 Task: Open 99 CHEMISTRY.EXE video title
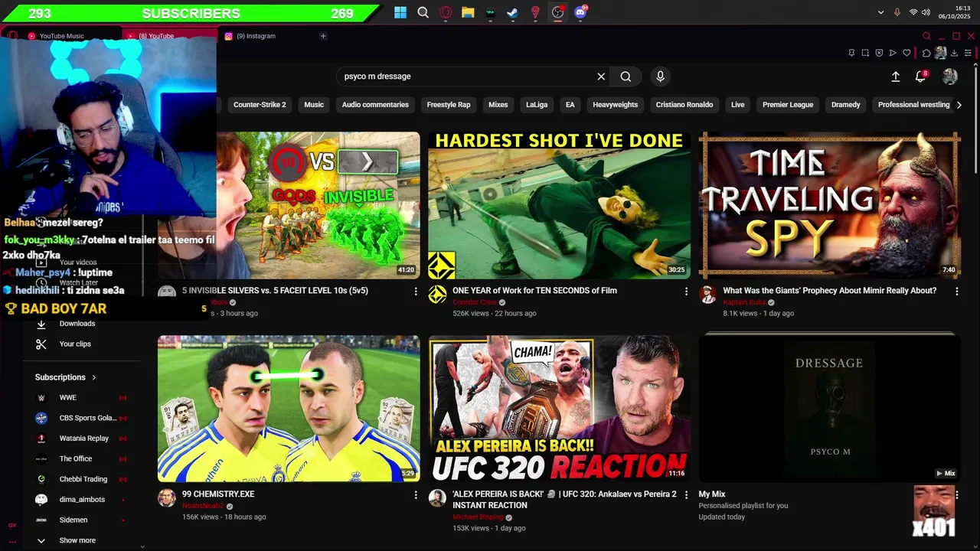[x=218, y=494]
